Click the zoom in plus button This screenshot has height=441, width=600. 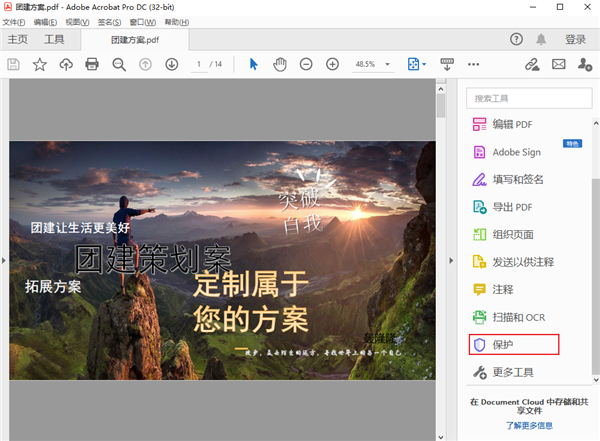click(332, 64)
